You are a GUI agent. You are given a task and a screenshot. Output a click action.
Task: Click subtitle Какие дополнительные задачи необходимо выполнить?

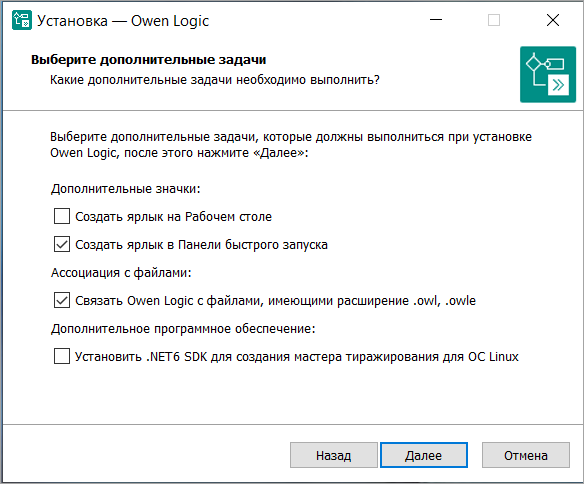[215, 80]
